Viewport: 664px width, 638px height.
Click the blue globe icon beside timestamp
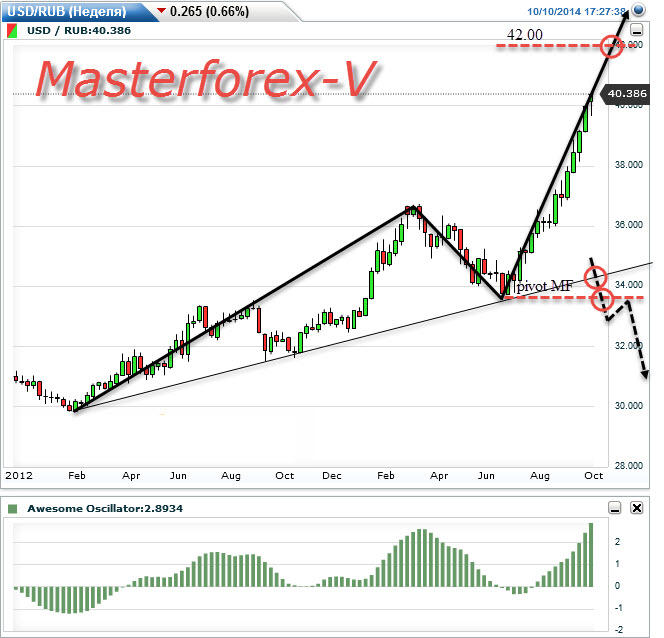click(x=638, y=9)
